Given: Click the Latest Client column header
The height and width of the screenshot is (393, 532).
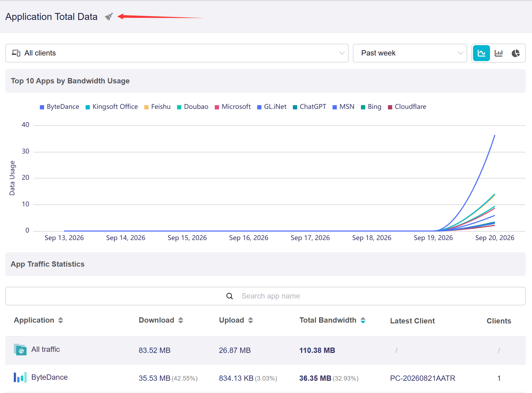Looking at the screenshot, I should [412, 321].
